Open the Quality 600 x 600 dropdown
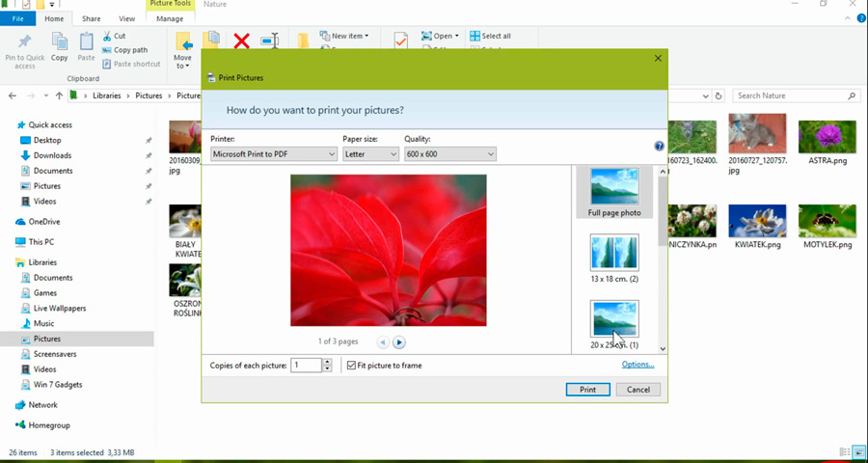The image size is (868, 463). (450, 154)
